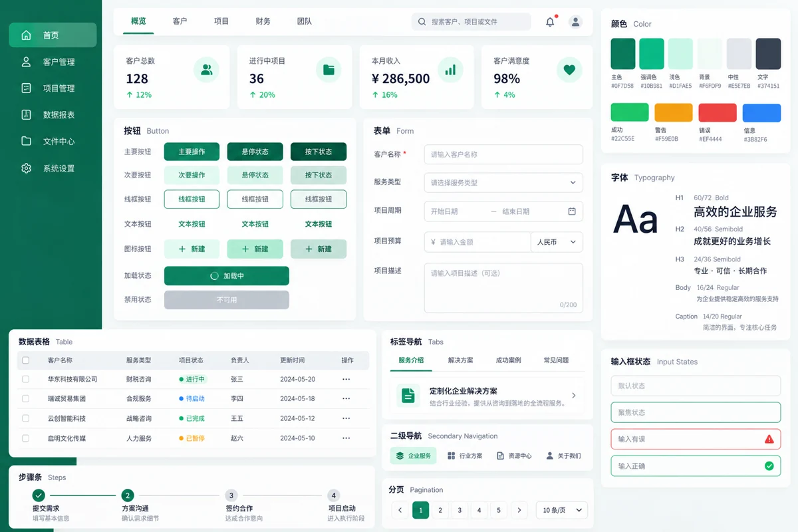
Task: Open 文件中心 folder icon in sidebar
Action: click(26, 141)
